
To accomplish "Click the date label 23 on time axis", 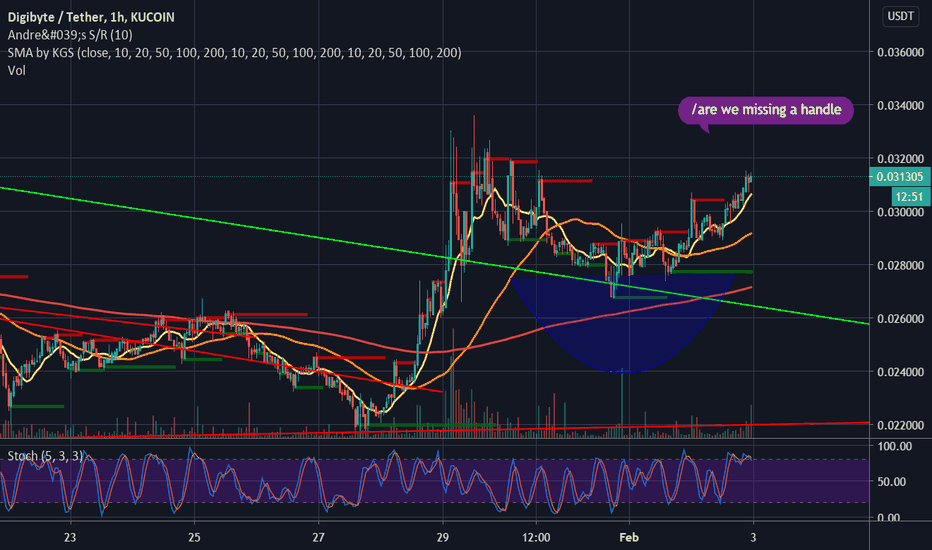I will coord(70,538).
